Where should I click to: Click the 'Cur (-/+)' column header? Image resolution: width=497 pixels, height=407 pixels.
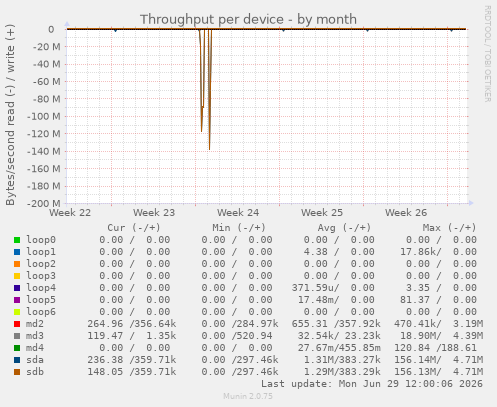click(134, 228)
